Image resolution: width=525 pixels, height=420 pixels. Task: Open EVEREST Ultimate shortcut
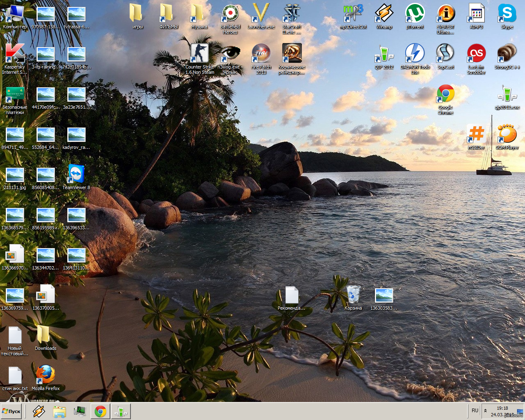[x=445, y=19]
